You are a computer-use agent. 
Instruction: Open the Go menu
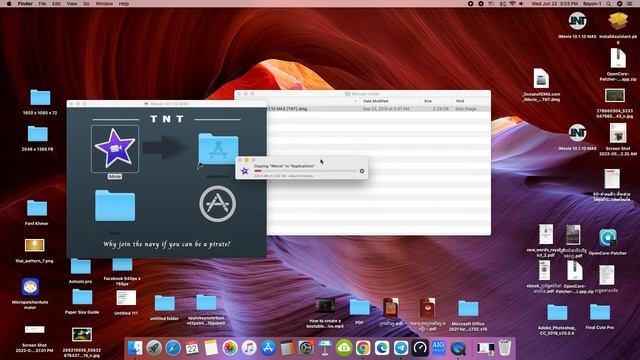coord(86,4)
